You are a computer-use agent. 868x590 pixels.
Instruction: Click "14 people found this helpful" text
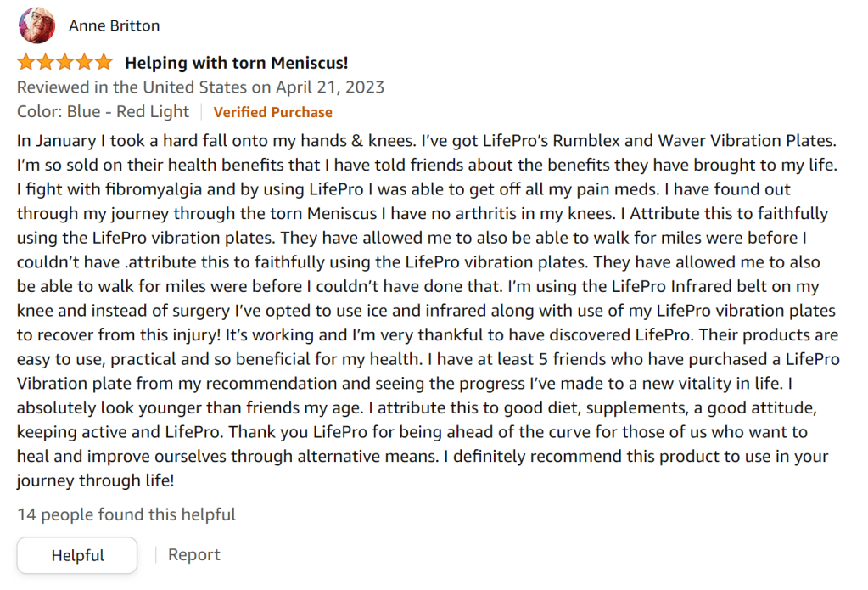click(x=126, y=514)
